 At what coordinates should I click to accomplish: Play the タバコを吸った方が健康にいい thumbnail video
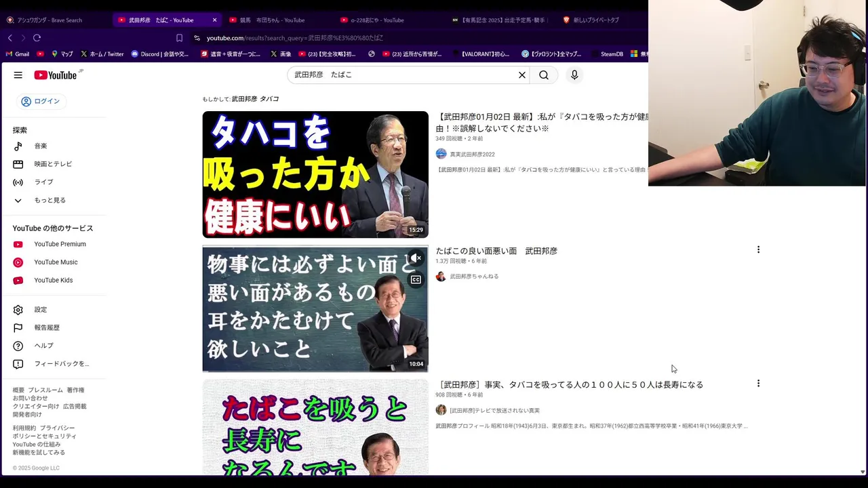coord(315,174)
